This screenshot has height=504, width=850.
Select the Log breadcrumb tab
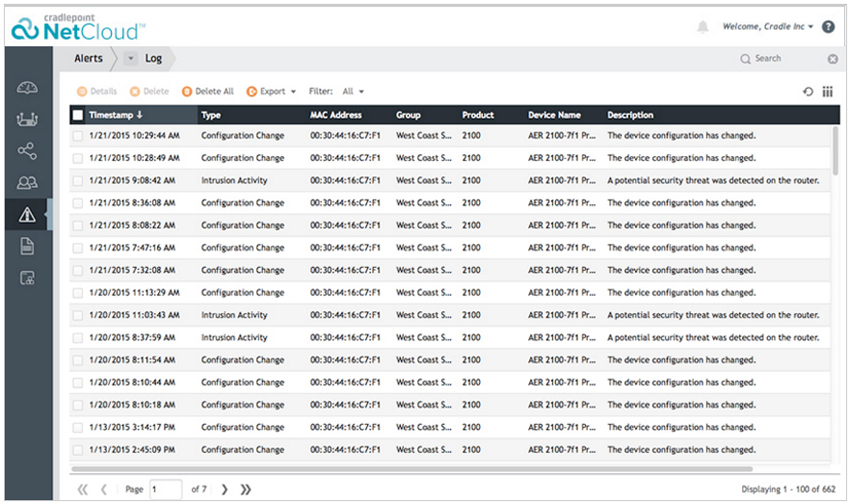point(153,59)
